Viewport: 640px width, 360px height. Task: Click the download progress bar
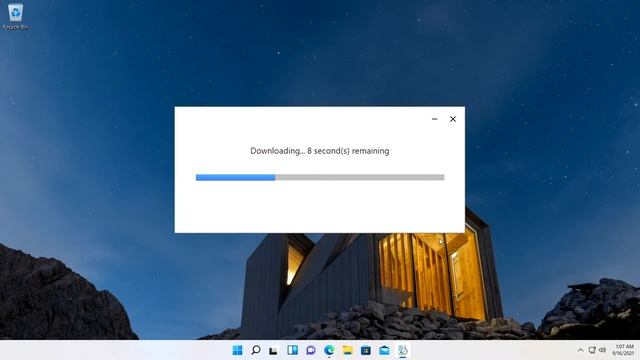(x=320, y=177)
